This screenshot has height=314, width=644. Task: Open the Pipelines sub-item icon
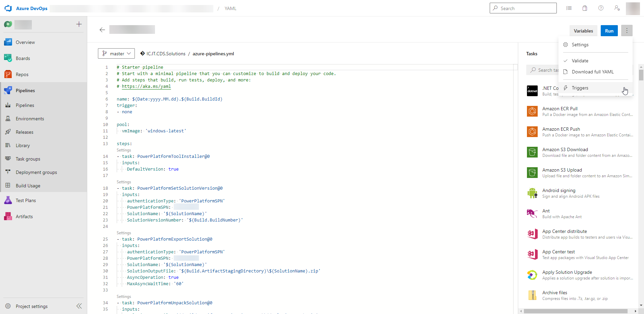8,105
